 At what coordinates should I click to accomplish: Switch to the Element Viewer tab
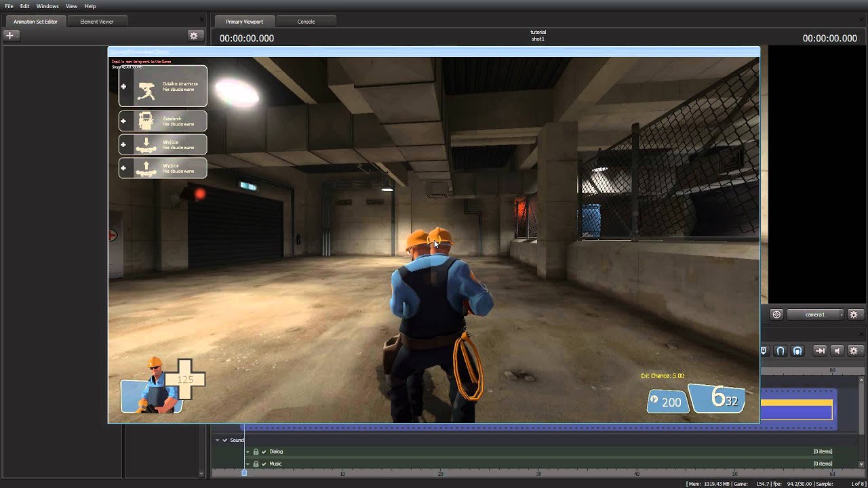(x=97, y=22)
